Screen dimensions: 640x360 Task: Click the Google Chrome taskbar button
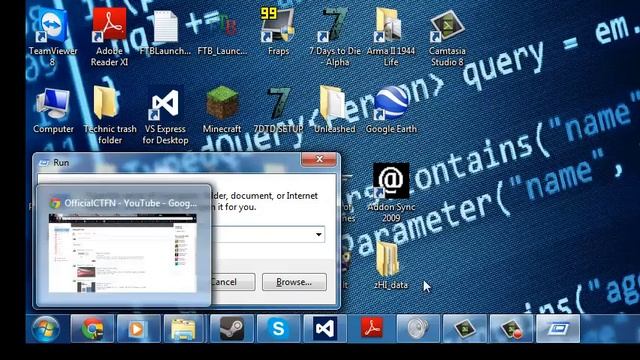(x=92, y=329)
